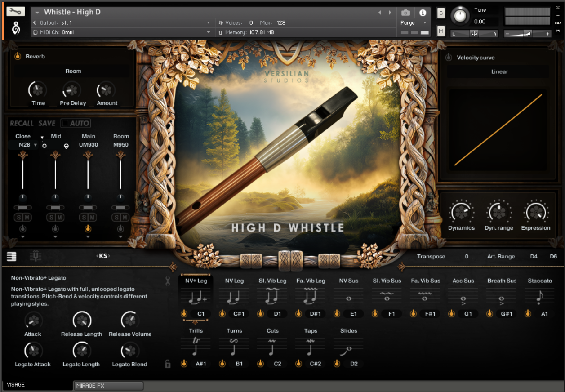Toggle the AUTO checkbox in mixer
The width and height of the screenshot is (565, 392).
point(76,123)
